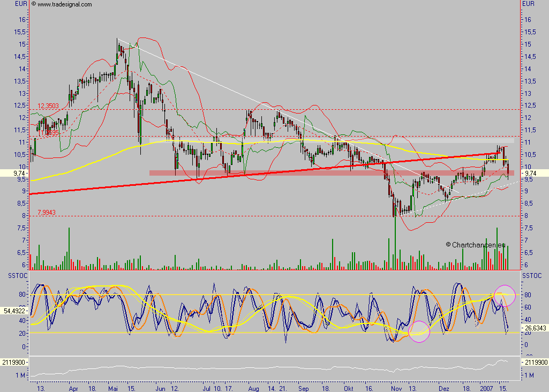Click the magenta circle near the stochastic low
The width and height of the screenshot is (549, 392).
pyautogui.click(x=419, y=331)
